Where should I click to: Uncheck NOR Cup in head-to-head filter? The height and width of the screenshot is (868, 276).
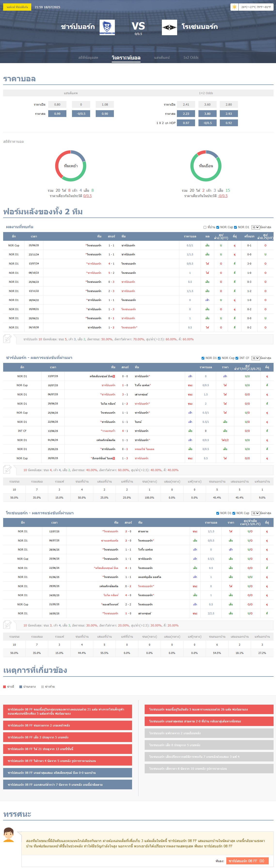pos(218,227)
